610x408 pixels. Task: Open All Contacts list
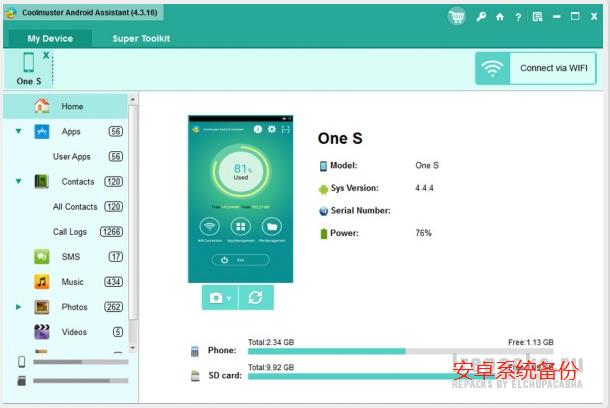click(x=75, y=207)
